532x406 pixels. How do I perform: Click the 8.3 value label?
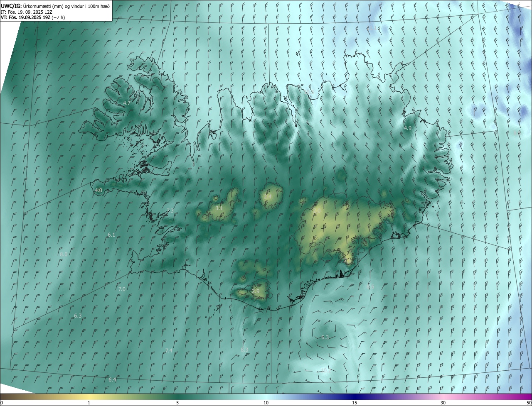click(244, 350)
